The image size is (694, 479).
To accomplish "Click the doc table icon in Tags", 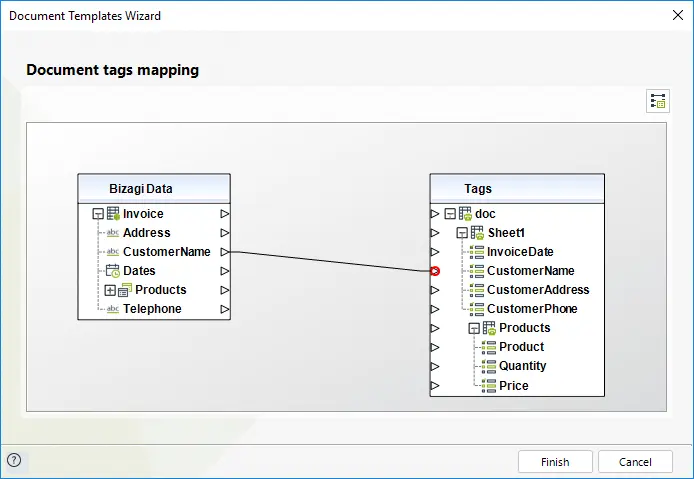I will click(x=465, y=214).
